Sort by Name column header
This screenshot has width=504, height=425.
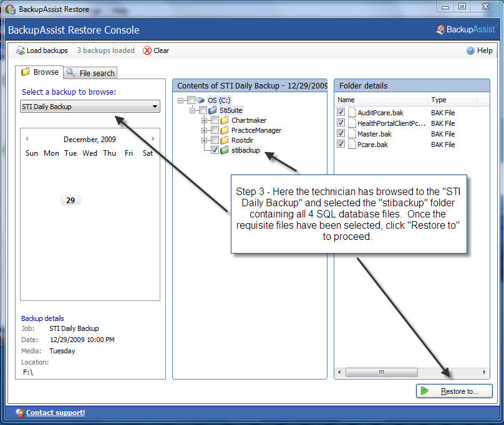pos(380,100)
